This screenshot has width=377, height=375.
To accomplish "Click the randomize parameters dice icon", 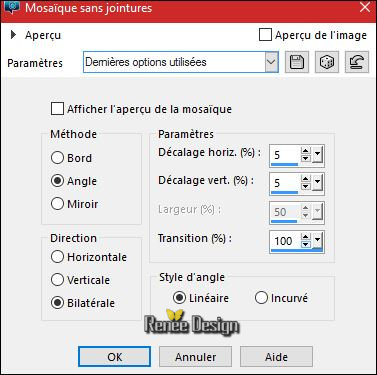I will [327, 62].
